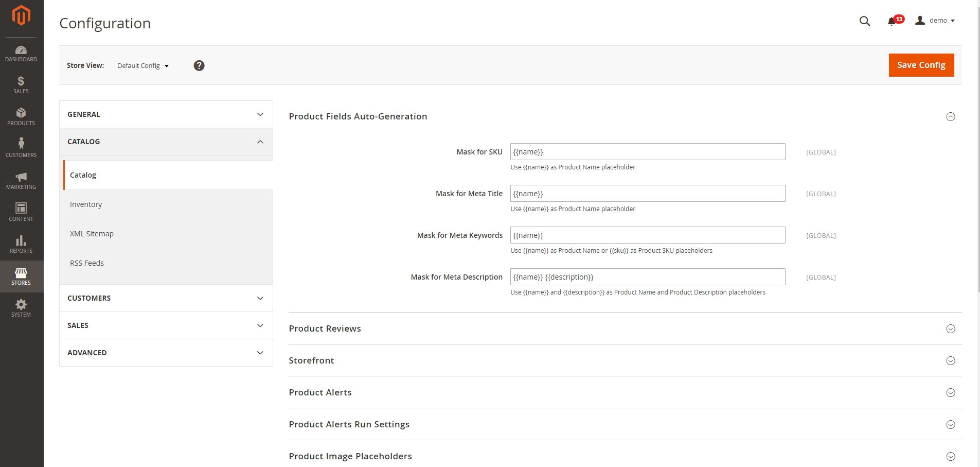Expand the General configuration section
980x467 pixels.
pyautogui.click(x=166, y=114)
